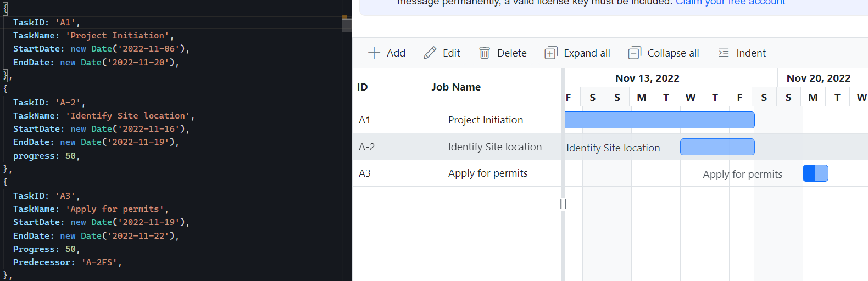Click the Nov 20, 2022 week header
This screenshot has height=281, width=868.
818,78
